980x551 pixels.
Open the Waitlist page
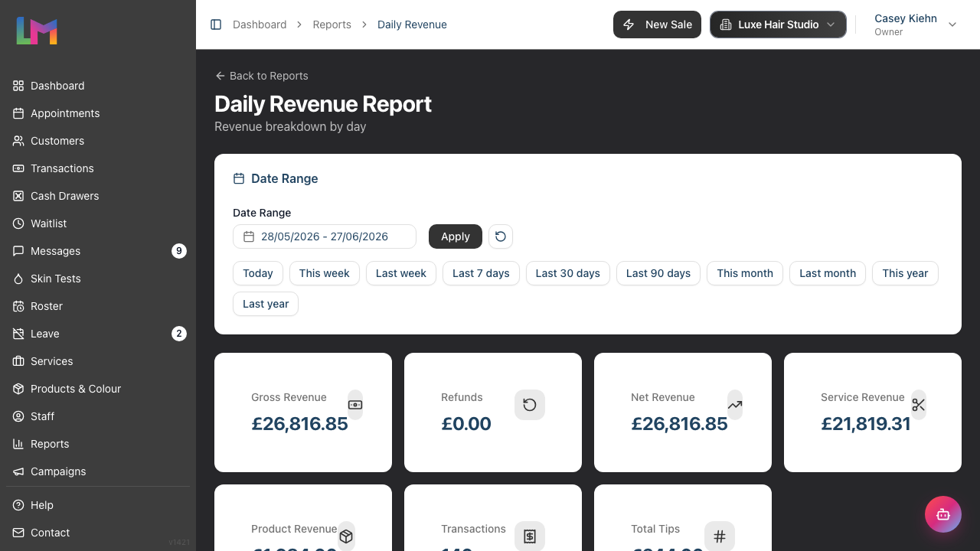(x=98, y=223)
